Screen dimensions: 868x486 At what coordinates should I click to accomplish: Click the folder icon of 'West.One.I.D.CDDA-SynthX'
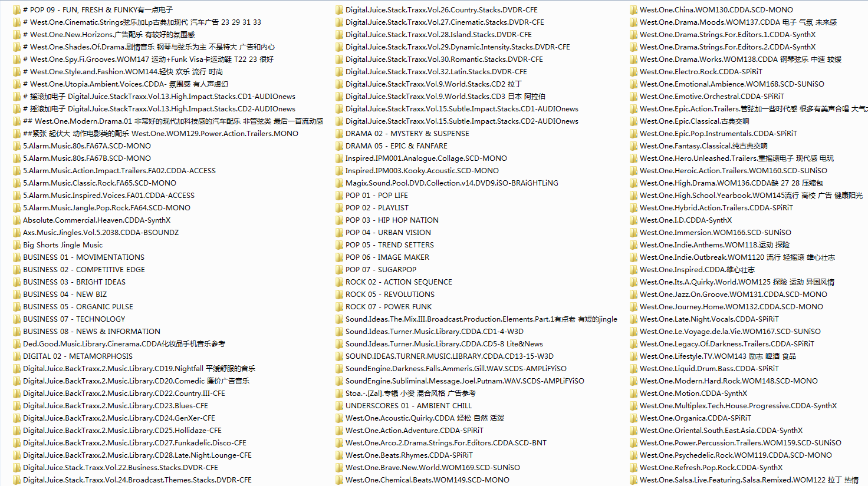[x=633, y=220]
